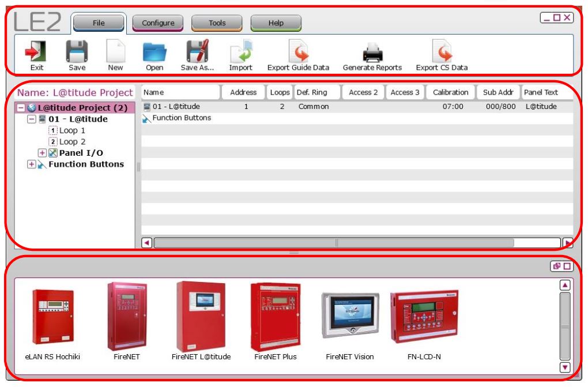The image size is (588, 387).
Task: Collapse the L@titude Project tree node
Action: 21,108
